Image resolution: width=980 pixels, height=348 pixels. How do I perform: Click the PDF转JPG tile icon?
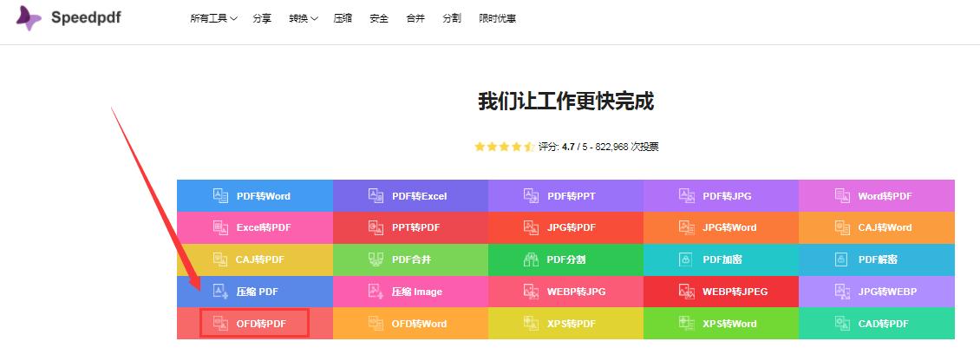(687, 196)
